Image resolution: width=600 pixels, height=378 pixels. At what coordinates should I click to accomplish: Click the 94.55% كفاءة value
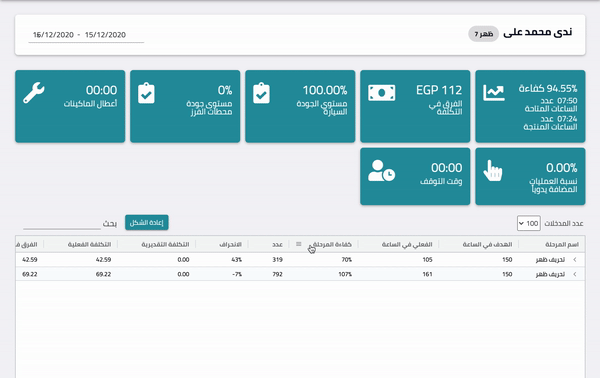click(x=548, y=89)
